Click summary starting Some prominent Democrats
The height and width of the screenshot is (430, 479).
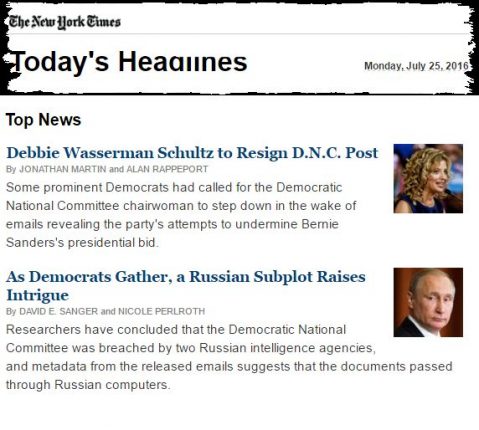click(x=181, y=215)
